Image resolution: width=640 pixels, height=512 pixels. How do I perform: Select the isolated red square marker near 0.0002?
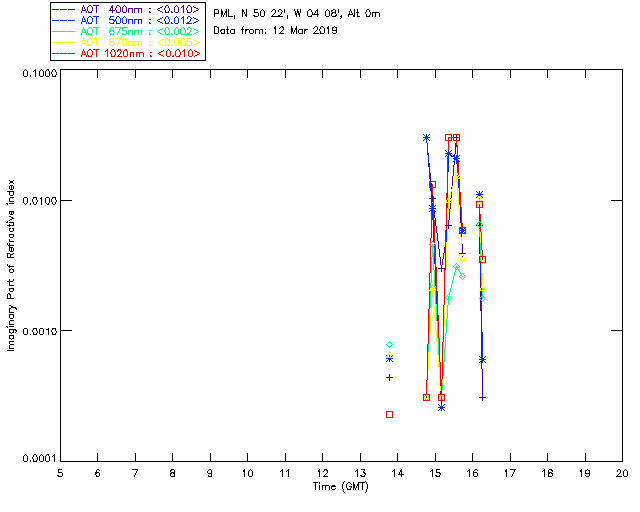pyautogui.click(x=389, y=414)
